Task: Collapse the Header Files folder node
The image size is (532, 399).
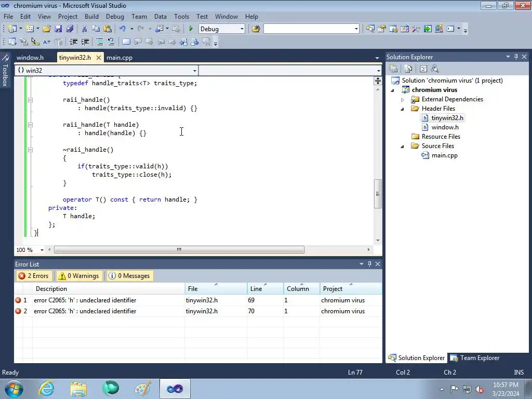Action: point(403,109)
